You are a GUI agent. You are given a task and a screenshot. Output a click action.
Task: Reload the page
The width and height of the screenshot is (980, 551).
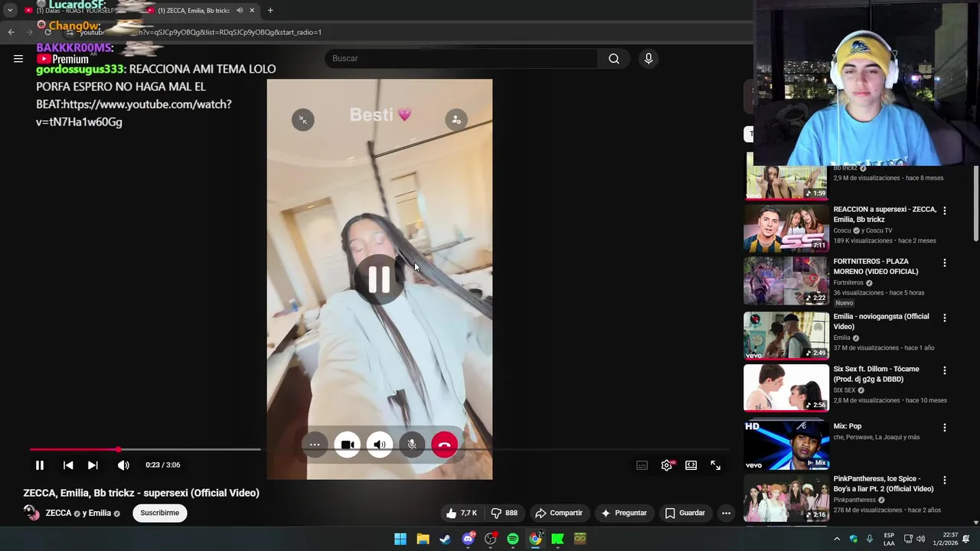47,32
